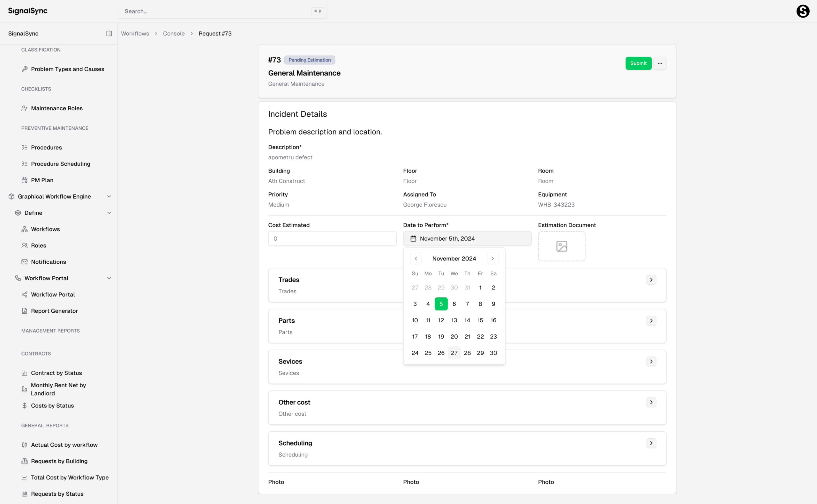Toggle the sidebar collapse icon
The image size is (817, 504).
(x=109, y=33)
